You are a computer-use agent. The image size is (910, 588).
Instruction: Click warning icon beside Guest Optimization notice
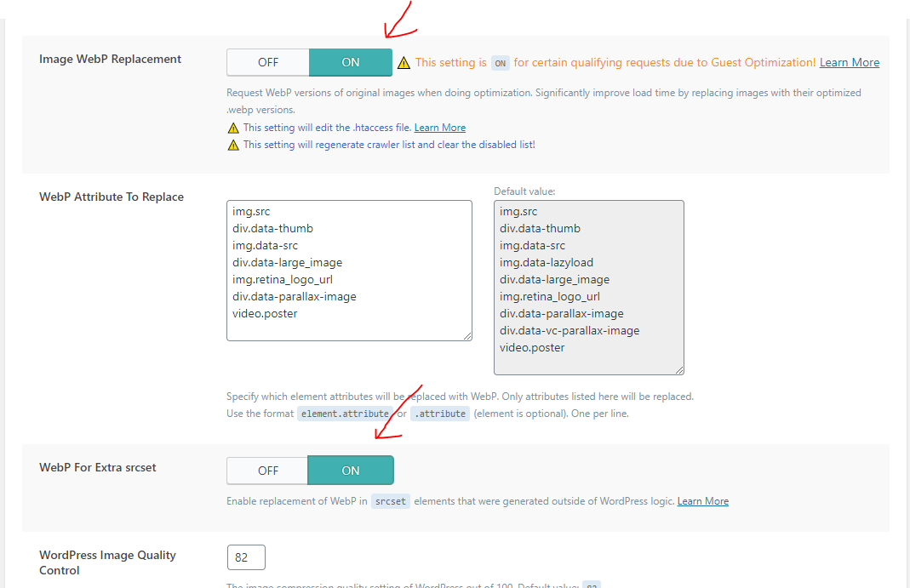pos(403,63)
